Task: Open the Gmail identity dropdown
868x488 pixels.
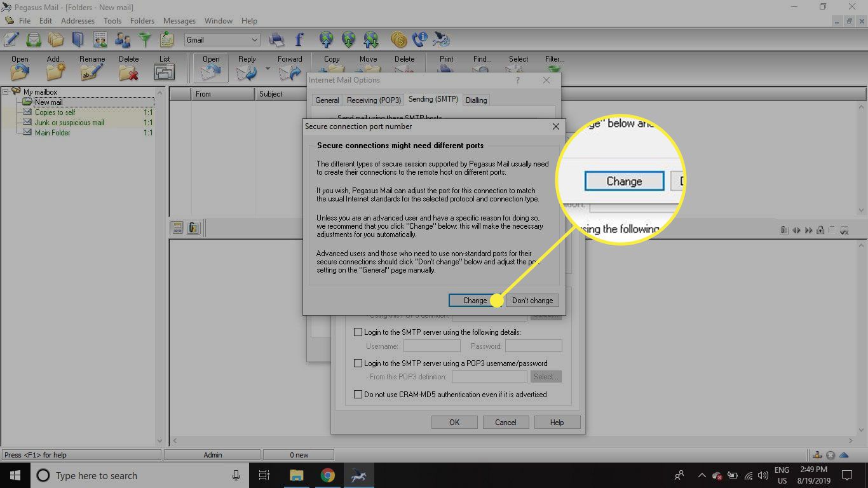Action: 222,39
